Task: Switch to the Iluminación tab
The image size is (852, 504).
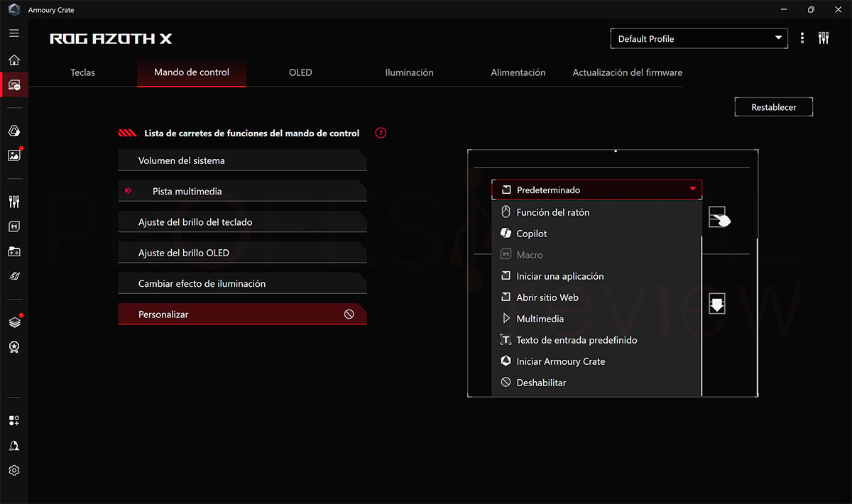Action: 409,72
